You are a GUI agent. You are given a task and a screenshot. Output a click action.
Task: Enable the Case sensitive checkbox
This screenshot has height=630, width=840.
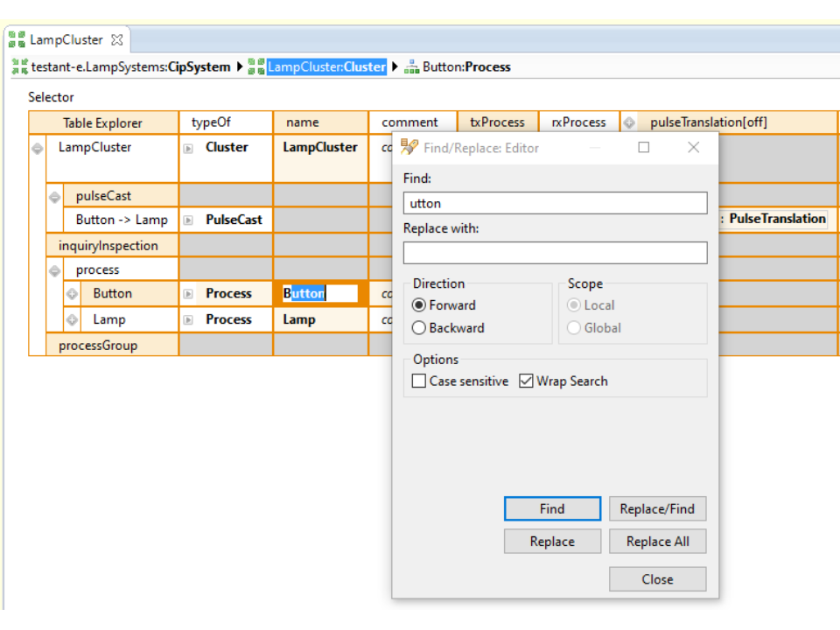419,381
